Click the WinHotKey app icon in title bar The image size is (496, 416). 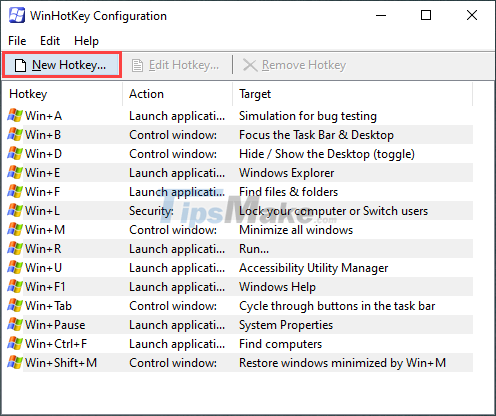[x=17, y=15]
